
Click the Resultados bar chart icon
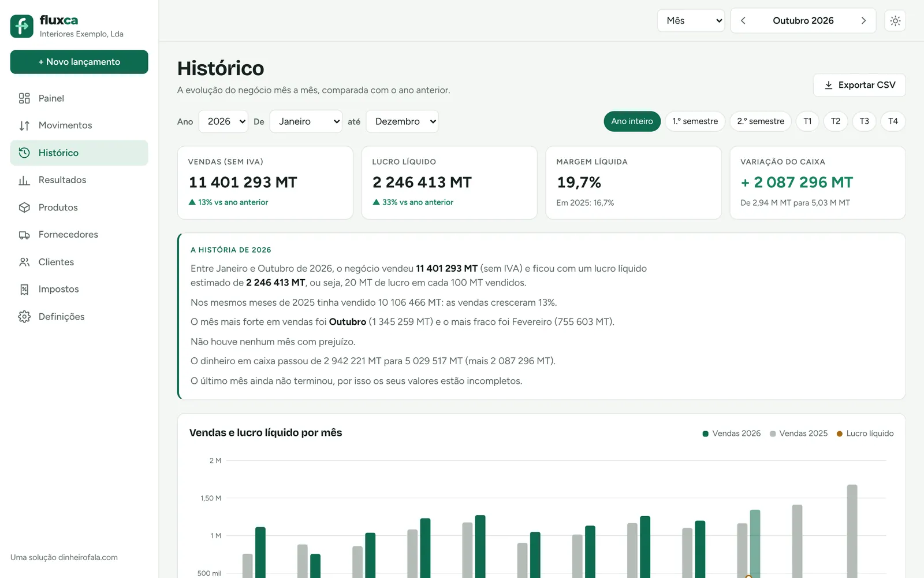(24, 180)
